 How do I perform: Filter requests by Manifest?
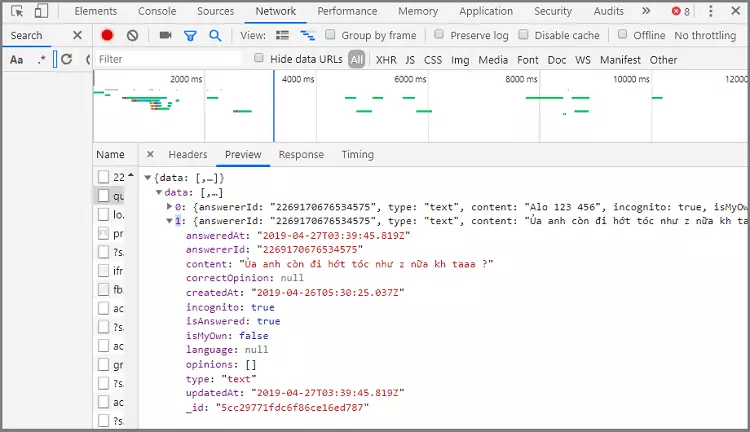620,60
